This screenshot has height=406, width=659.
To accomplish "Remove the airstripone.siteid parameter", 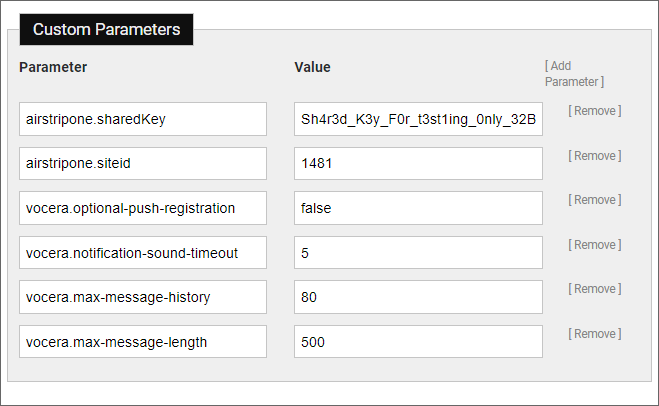I will click(x=595, y=156).
